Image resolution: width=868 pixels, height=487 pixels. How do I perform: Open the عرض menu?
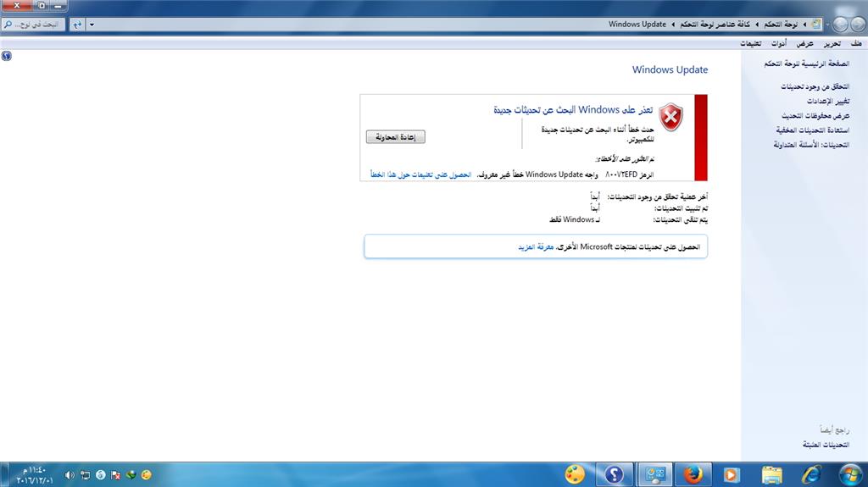pyautogui.click(x=805, y=43)
